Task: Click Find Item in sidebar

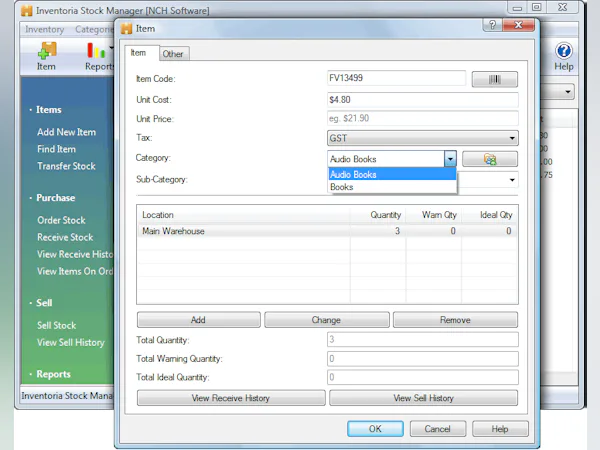Action: coord(57,149)
